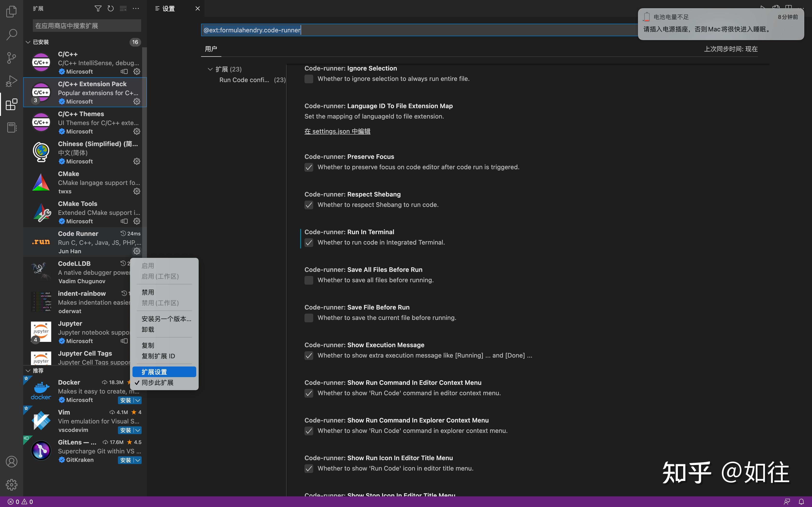Select 扩展设置 in the context menu
Image resolution: width=812 pixels, height=507 pixels.
(164, 372)
